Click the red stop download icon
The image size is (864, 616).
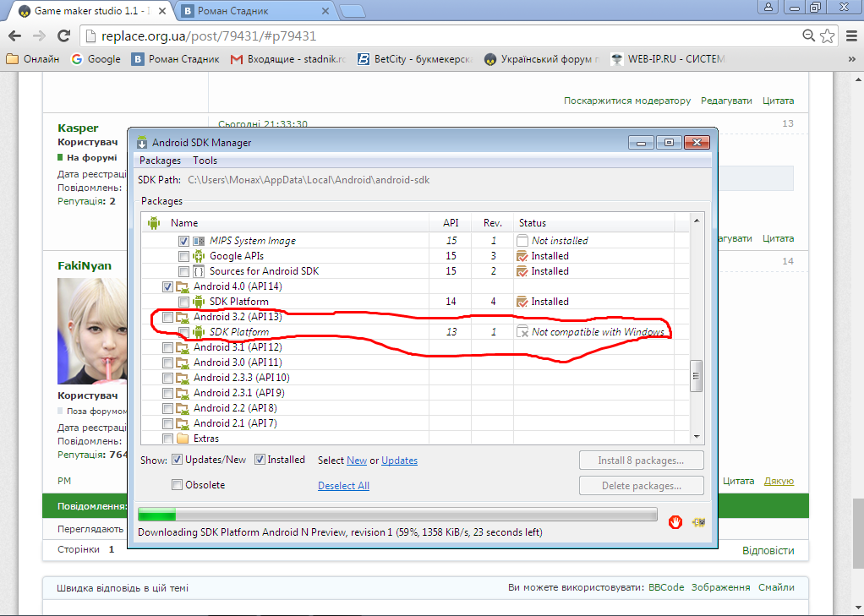tap(675, 521)
